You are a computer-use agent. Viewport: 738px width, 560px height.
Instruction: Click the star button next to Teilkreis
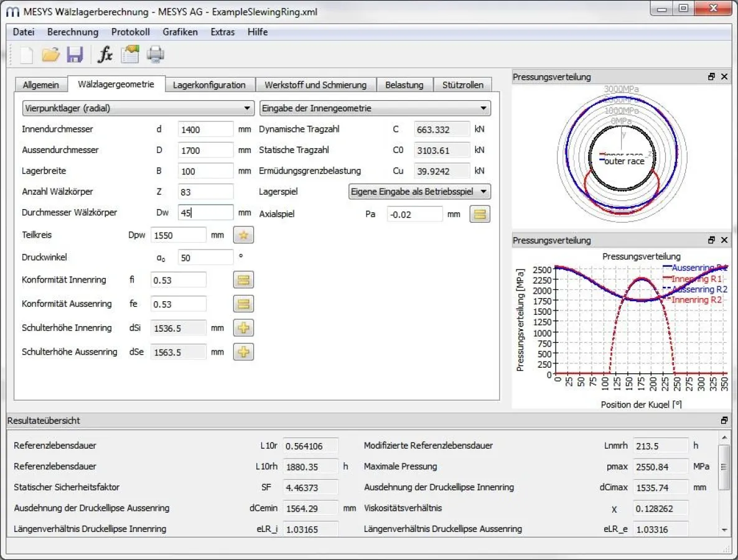(x=243, y=235)
